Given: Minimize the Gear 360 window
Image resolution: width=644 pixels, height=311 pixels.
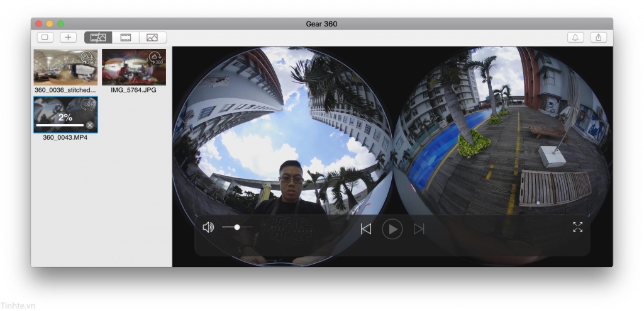Looking at the screenshot, I should point(50,24).
